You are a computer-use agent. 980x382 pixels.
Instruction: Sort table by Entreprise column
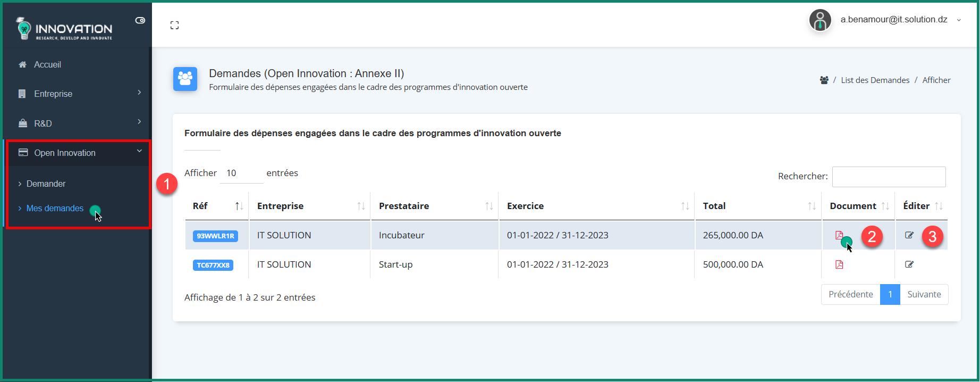click(309, 206)
